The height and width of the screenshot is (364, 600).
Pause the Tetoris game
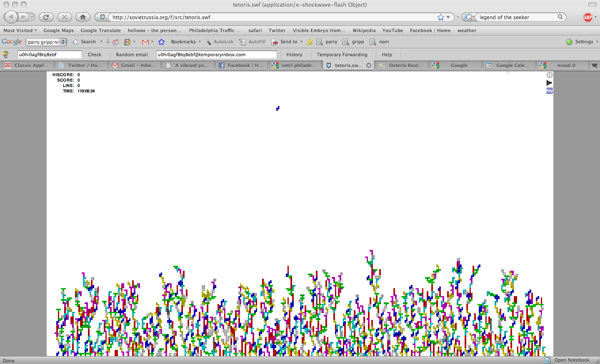click(x=549, y=75)
